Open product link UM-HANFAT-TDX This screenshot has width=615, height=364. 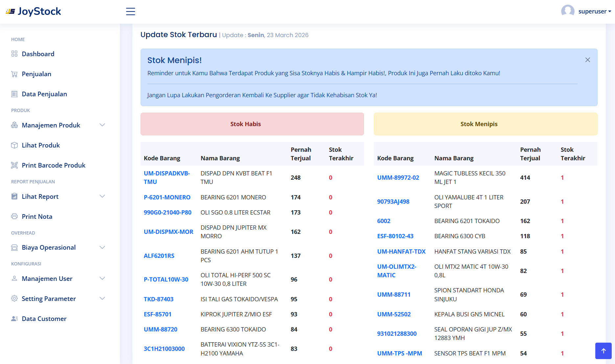click(x=401, y=252)
